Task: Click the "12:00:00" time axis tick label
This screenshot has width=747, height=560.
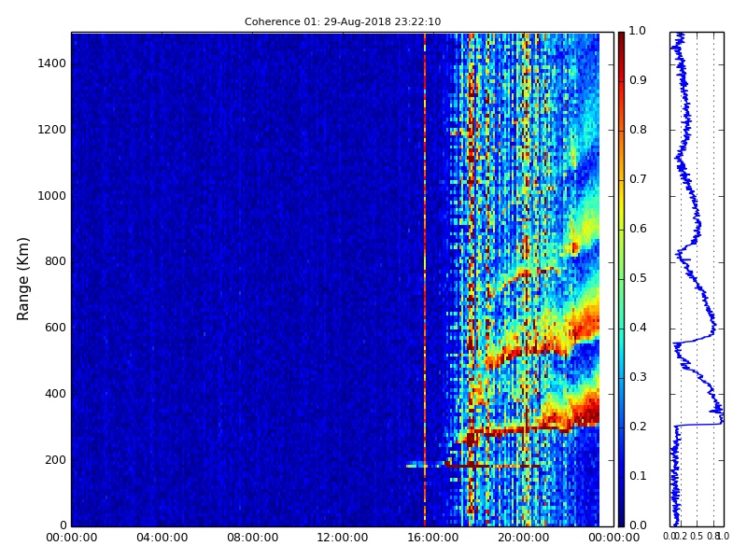Action: (x=343, y=538)
